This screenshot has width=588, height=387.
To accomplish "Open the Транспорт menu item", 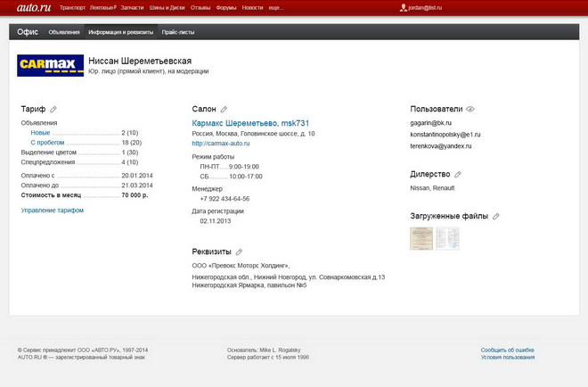I will click(72, 7).
